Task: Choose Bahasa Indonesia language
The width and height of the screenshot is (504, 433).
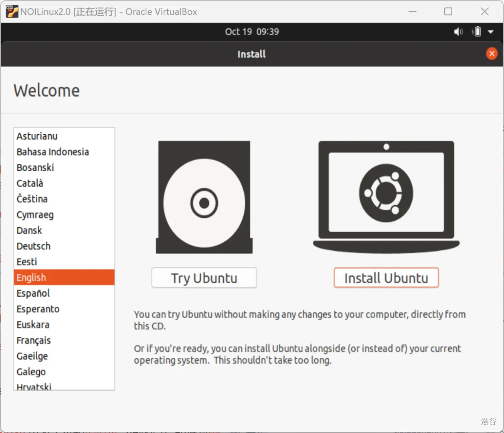Action: 53,152
